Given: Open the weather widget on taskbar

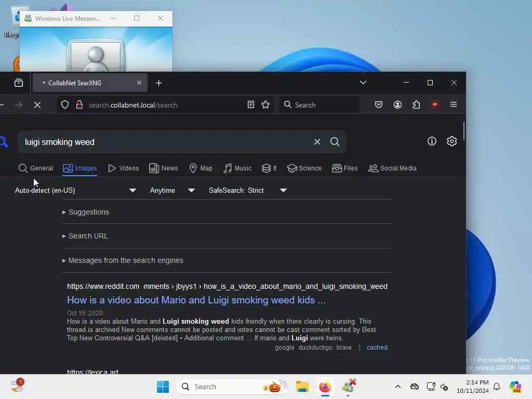Looking at the screenshot, I should [17, 386].
